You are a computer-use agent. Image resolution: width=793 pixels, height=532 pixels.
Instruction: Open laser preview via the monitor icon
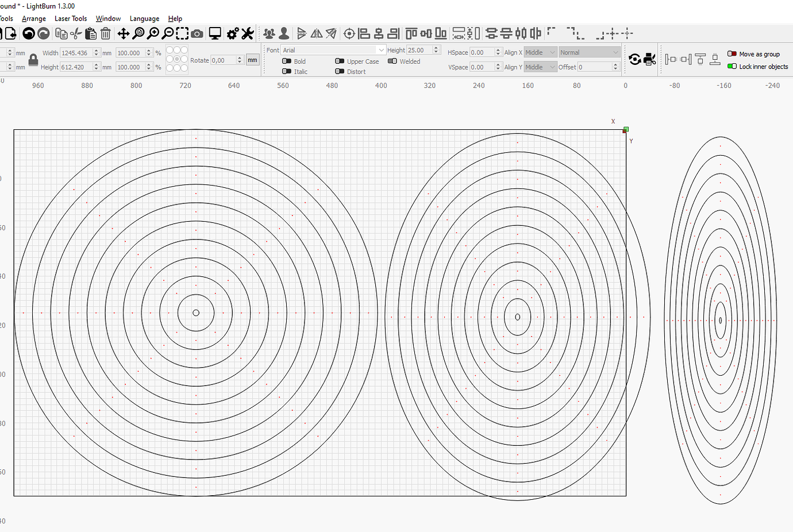tap(215, 33)
